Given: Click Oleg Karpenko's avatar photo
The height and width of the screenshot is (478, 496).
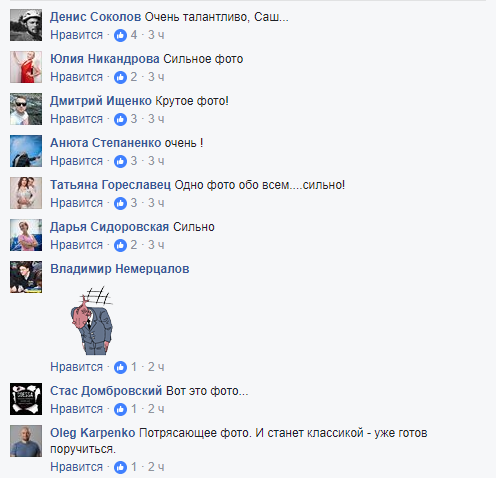Looking at the screenshot, I should click(x=26, y=441).
